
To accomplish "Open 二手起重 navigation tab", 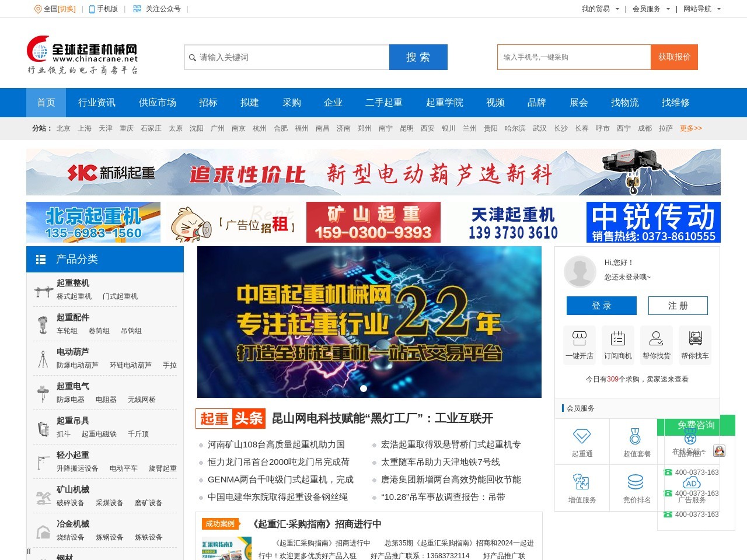I will 384,103.
